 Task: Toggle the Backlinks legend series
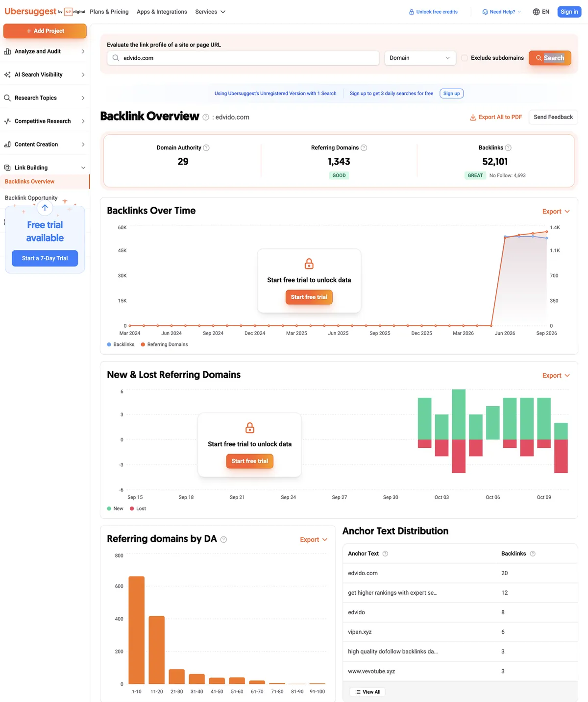point(121,344)
